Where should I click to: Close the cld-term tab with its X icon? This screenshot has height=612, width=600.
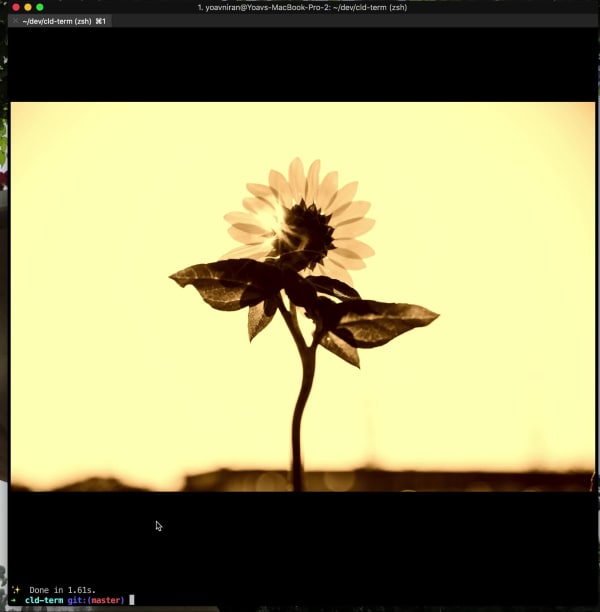pos(15,21)
